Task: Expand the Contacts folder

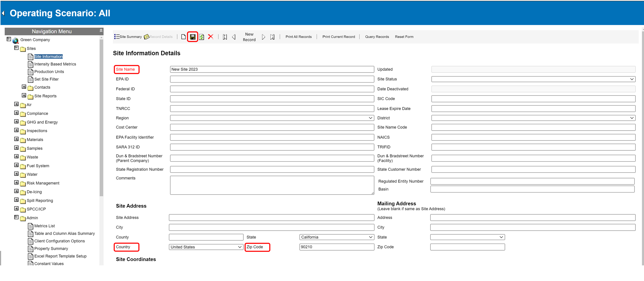Action: point(24,87)
